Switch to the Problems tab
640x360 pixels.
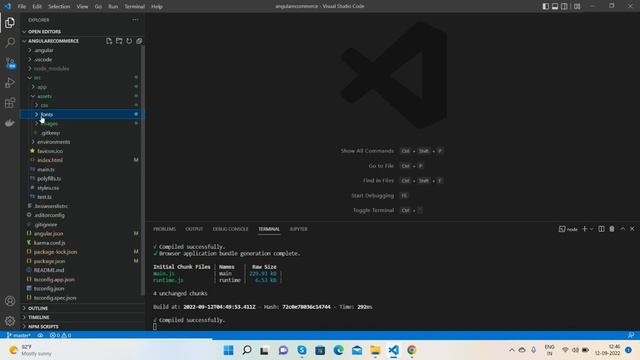pos(164,229)
